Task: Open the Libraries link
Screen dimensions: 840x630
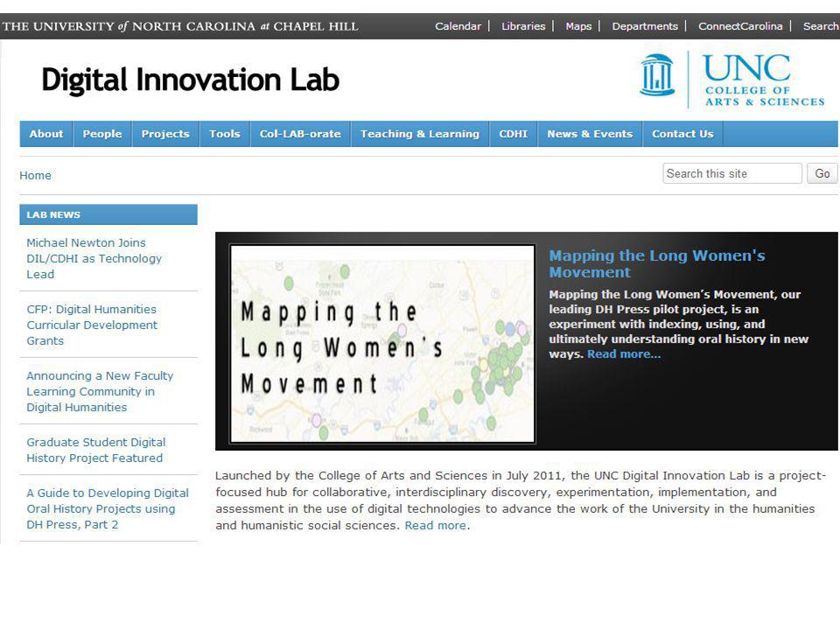Action: click(x=523, y=25)
